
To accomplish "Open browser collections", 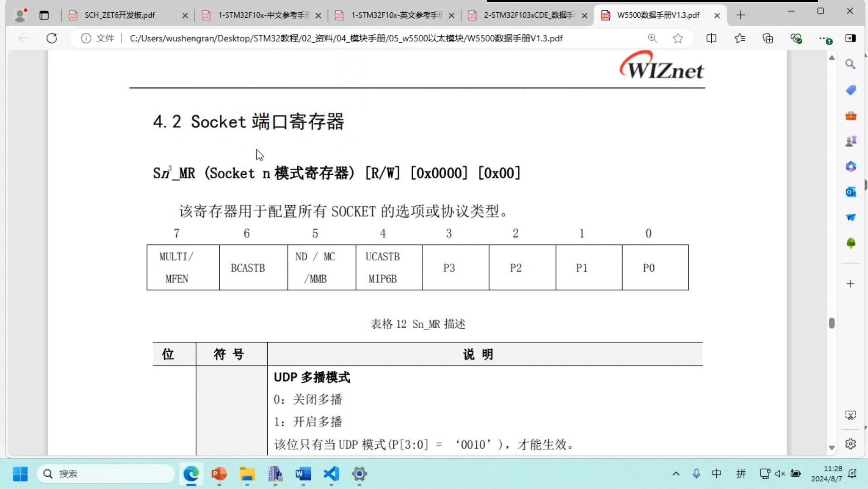I will click(768, 38).
